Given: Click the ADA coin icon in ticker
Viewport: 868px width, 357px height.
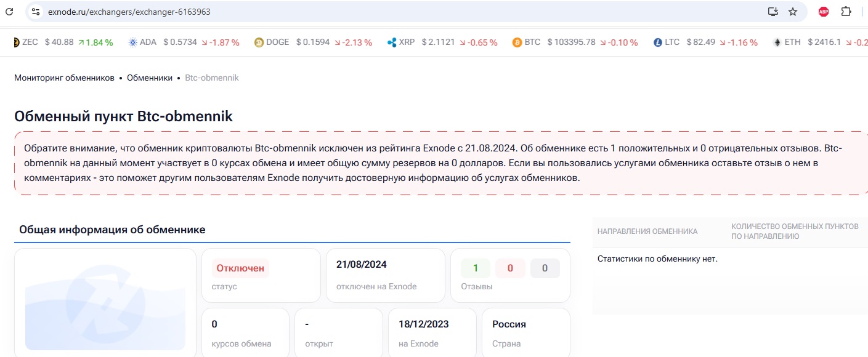Looking at the screenshot, I should (x=132, y=42).
